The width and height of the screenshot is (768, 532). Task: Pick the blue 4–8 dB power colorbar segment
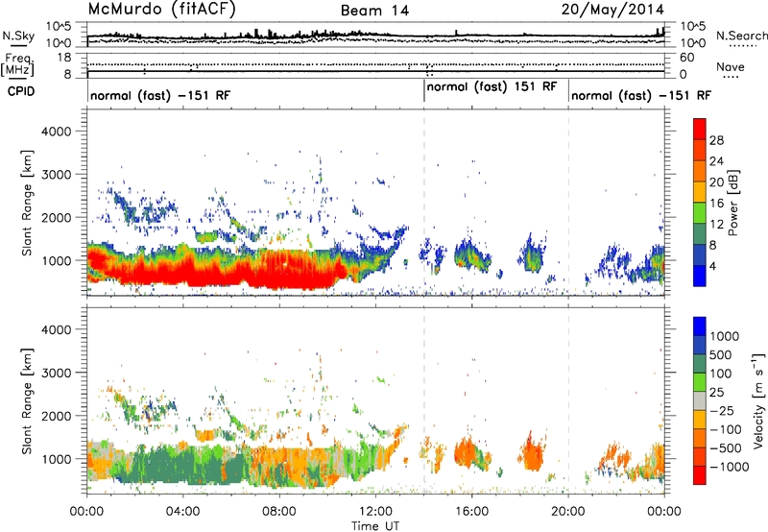point(700,255)
